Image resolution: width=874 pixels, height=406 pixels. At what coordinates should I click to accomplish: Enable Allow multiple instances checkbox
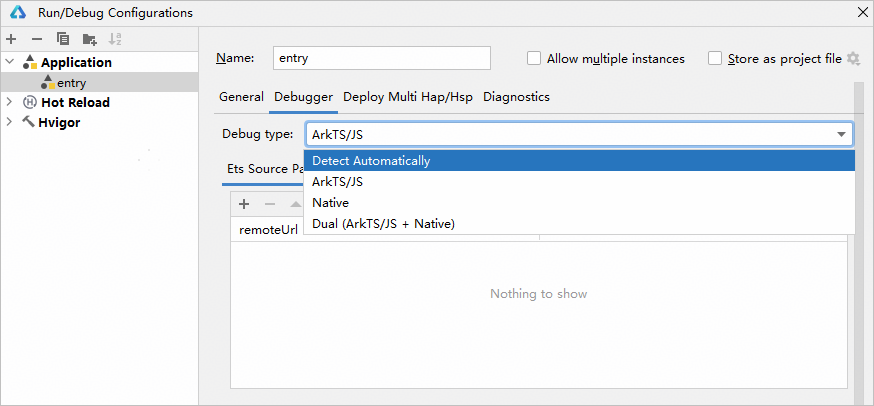click(x=534, y=59)
